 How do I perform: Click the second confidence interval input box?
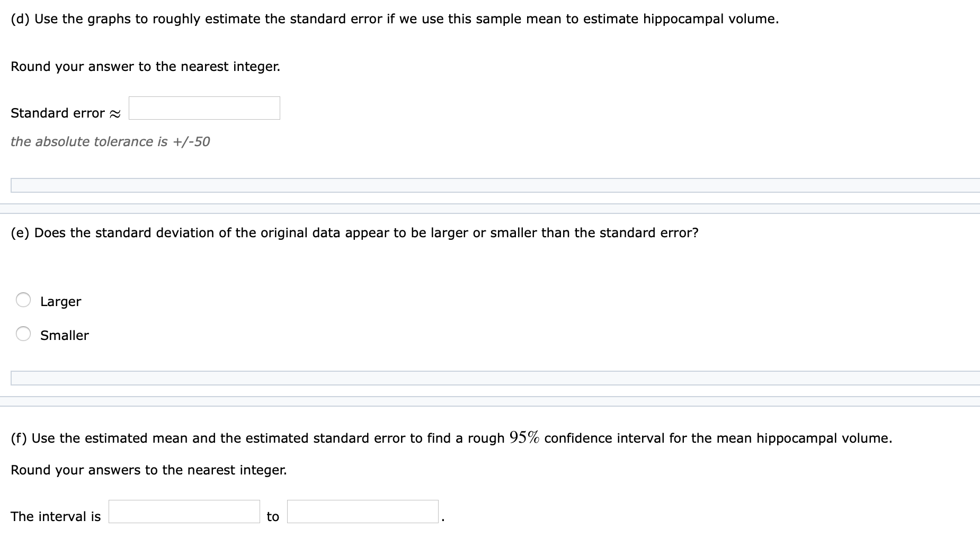click(x=363, y=513)
